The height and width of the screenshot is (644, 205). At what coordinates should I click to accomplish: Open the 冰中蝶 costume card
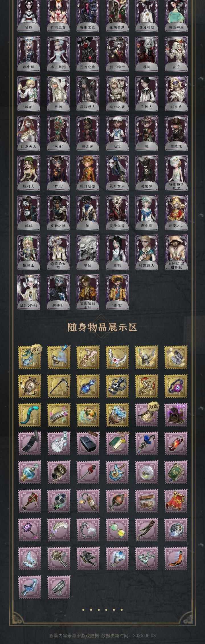[29, 53]
